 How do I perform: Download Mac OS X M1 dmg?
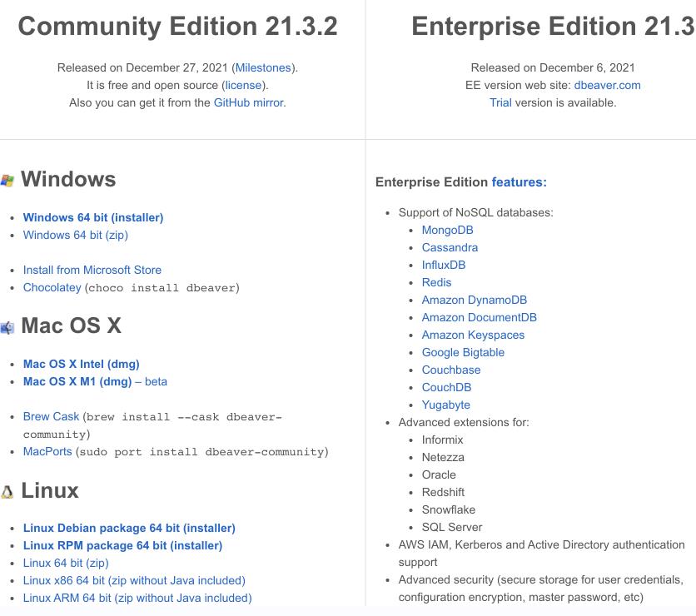(x=77, y=381)
